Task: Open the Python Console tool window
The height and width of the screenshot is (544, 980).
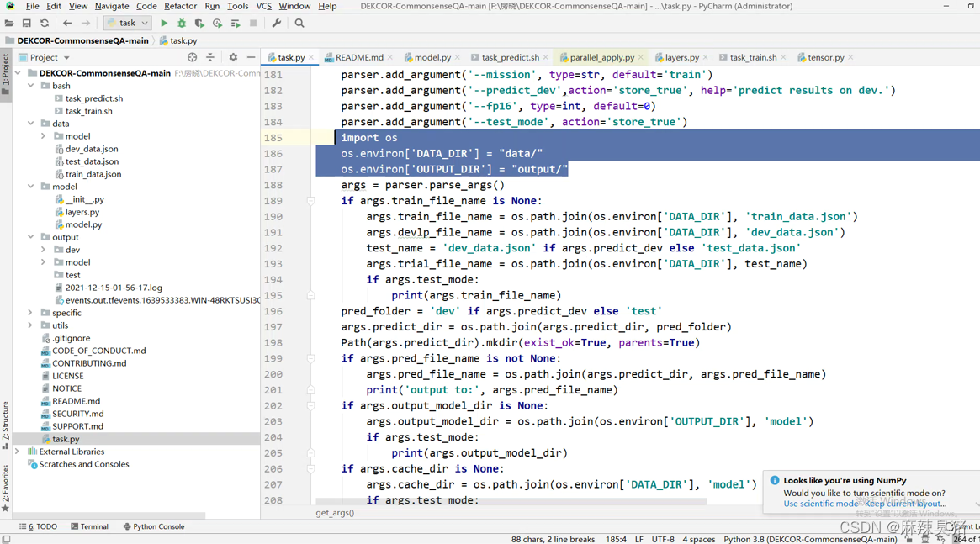Action: click(154, 526)
